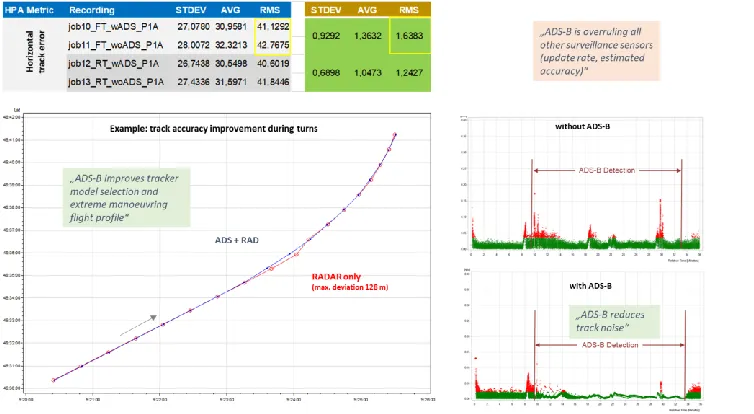Select the green cell "1,2427"
The width and height of the screenshot is (754, 414).
pos(409,73)
